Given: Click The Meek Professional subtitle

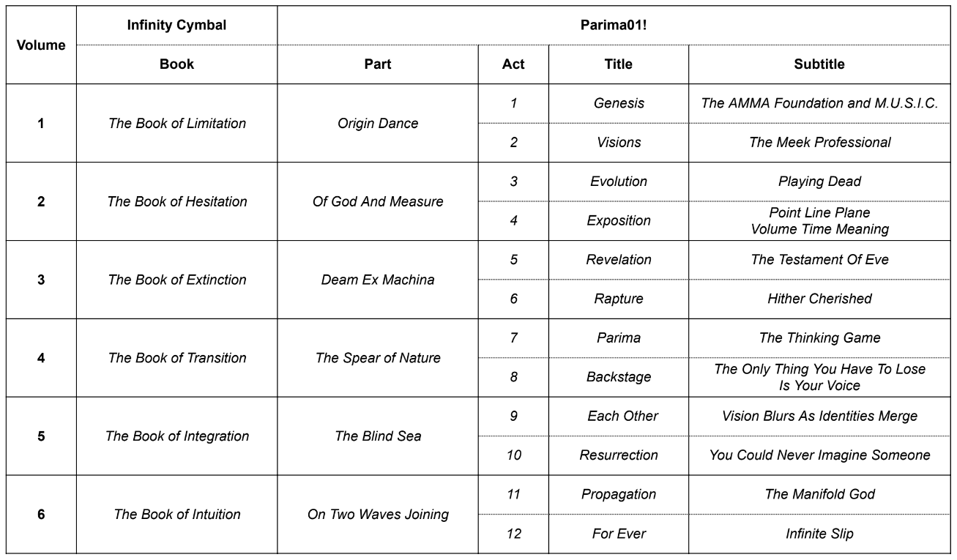Looking at the screenshot, I should click(819, 143).
